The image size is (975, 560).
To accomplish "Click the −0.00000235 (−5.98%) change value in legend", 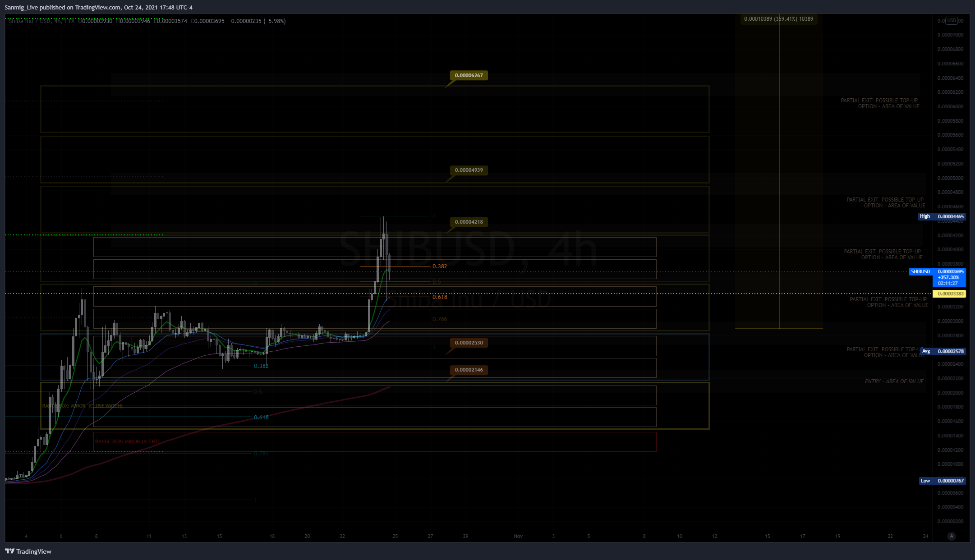I will pyautogui.click(x=257, y=21).
